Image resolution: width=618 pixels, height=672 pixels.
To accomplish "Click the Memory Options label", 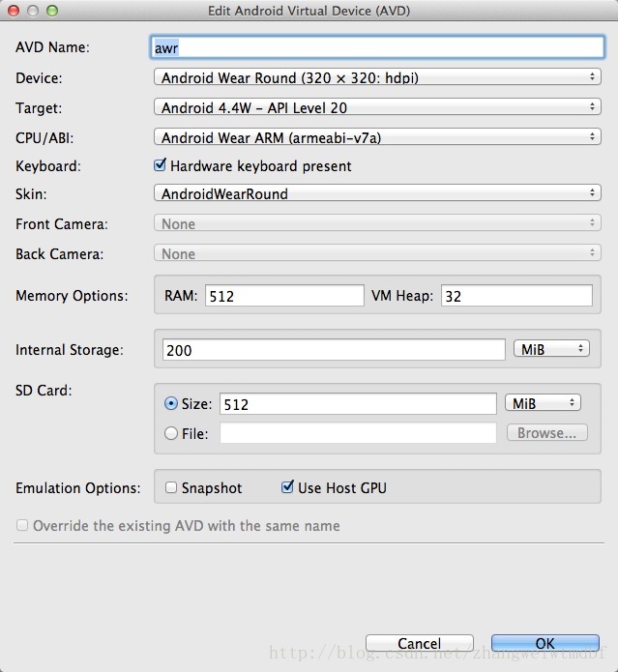I will pyautogui.click(x=72, y=296).
